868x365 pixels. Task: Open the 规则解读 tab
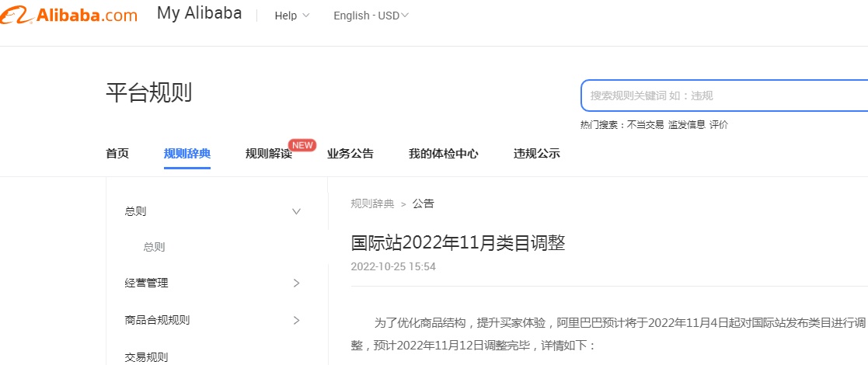click(x=268, y=154)
